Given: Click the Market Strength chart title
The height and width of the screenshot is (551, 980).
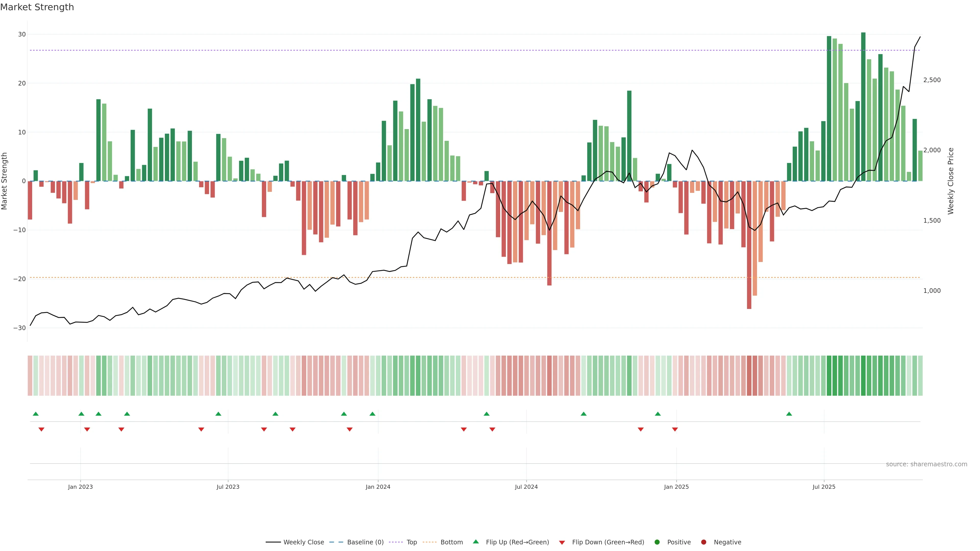Looking at the screenshot, I should (37, 7).
